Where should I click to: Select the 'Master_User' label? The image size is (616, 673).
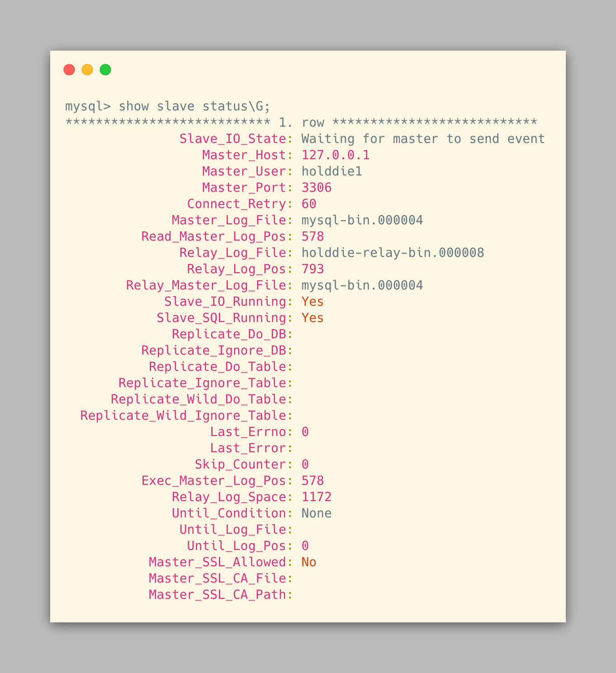[244, 171]
